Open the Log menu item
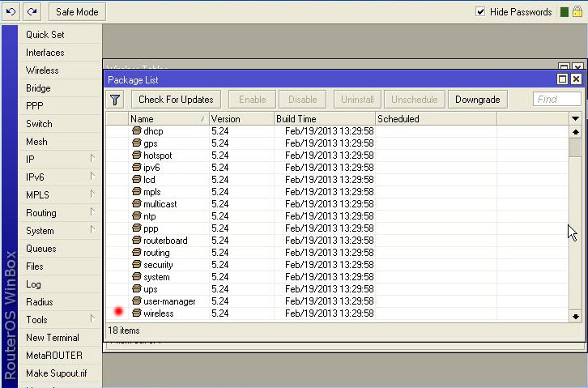Screen dimensions: 588x388 (x=60, y=284)
